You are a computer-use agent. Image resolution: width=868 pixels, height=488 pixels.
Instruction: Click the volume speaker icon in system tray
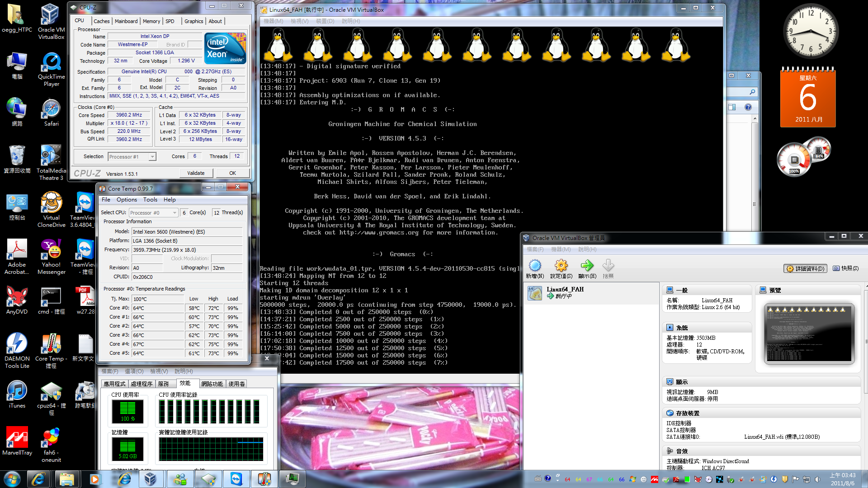(x=817, y=479)
